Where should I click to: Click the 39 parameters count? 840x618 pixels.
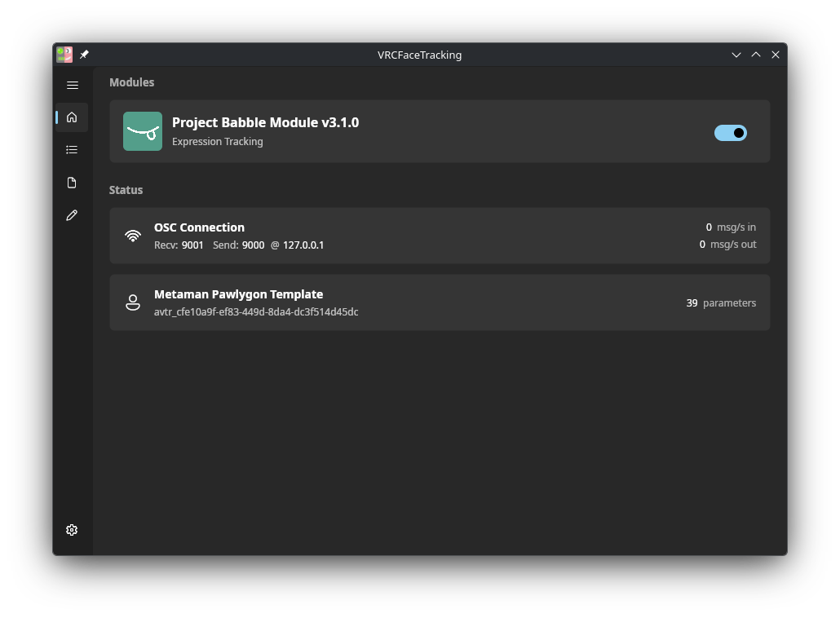click(x=721, y=303)
